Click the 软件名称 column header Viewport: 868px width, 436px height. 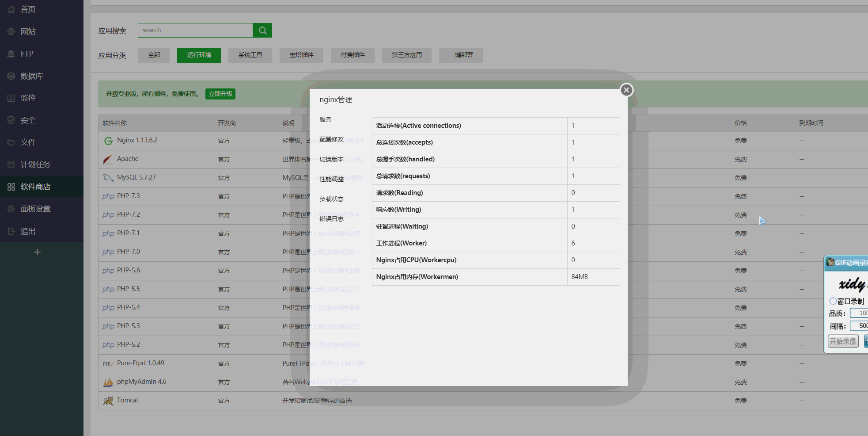[x=114, y=123]
